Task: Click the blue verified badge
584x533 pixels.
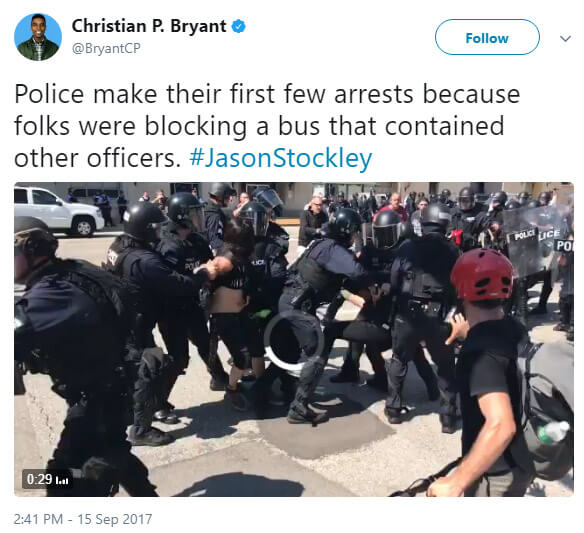Action: coord(238,27)
